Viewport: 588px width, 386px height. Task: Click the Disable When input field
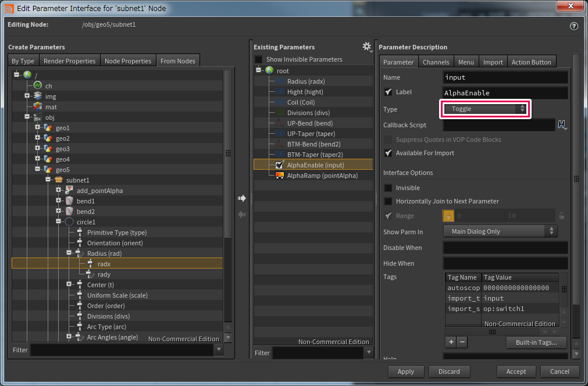coord(505,247)
